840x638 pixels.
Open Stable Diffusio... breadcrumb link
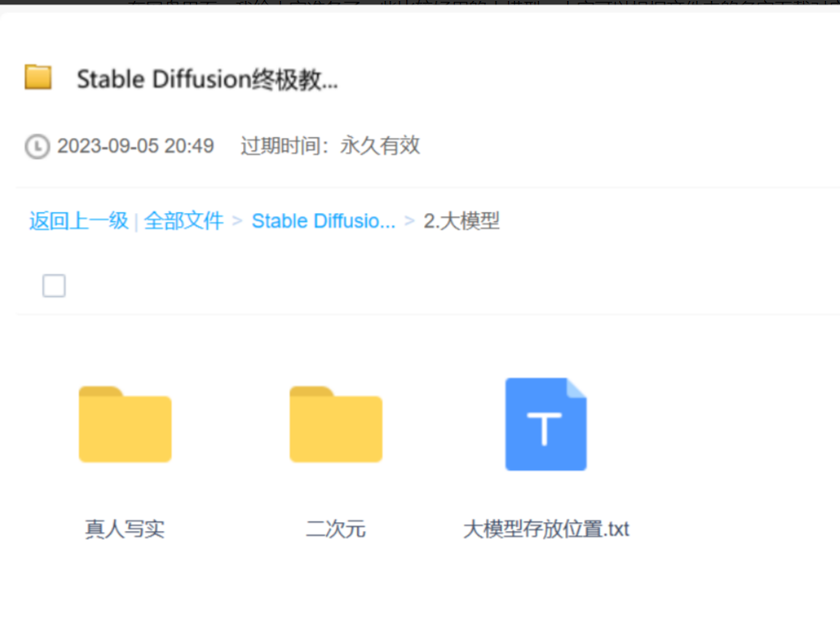(x=323, y=221)
